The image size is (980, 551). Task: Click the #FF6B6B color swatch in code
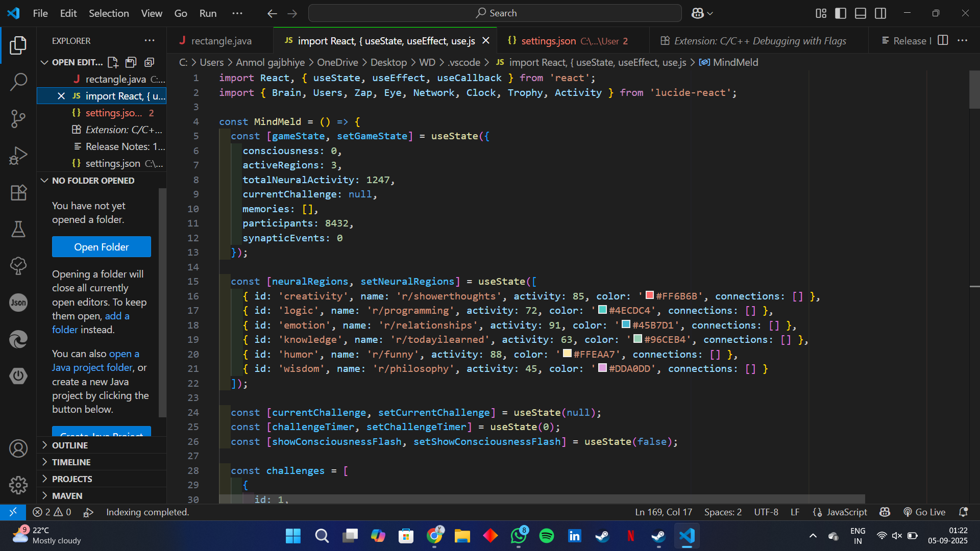pyautogui.click(x=650, y=295)
